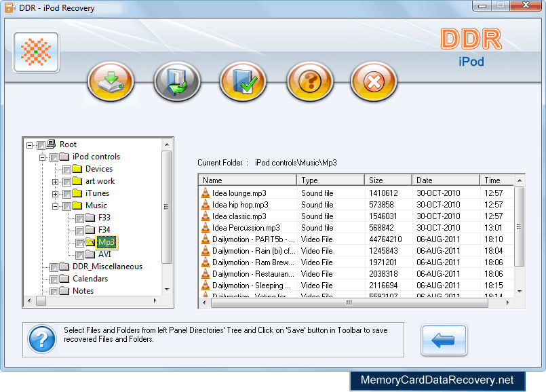Image resolution: width=546 pixels, height=392 pixels.
Task: Click the F33 folder icon
Action: [x=90, y=218]
